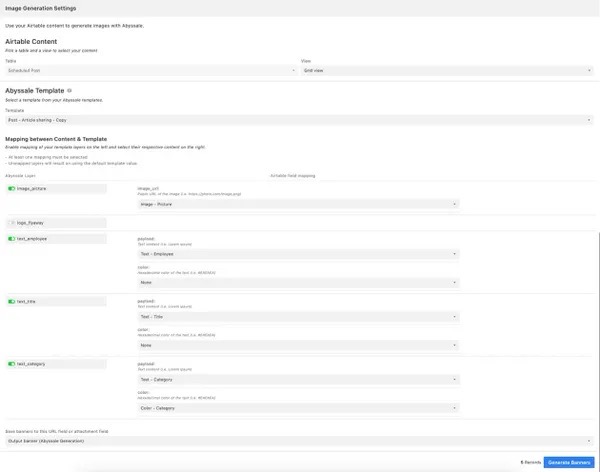Open the text_employee color dropdown set to None
The width and height of the screenshot is (600, 472).
pos(298,282)
